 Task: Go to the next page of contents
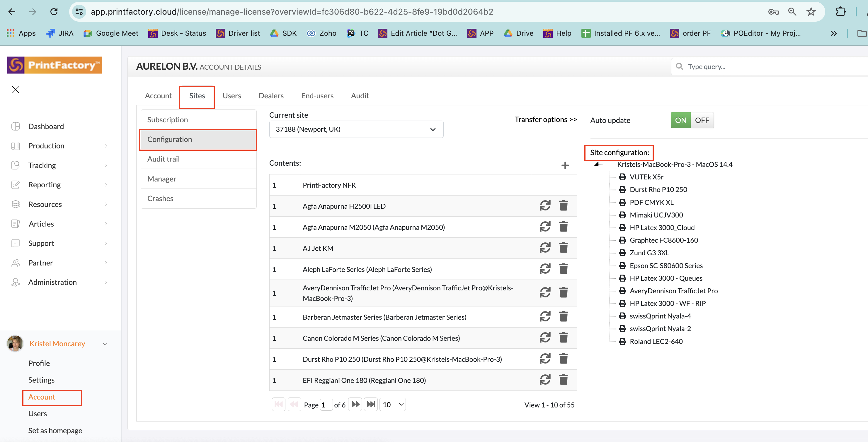(355, 404)
